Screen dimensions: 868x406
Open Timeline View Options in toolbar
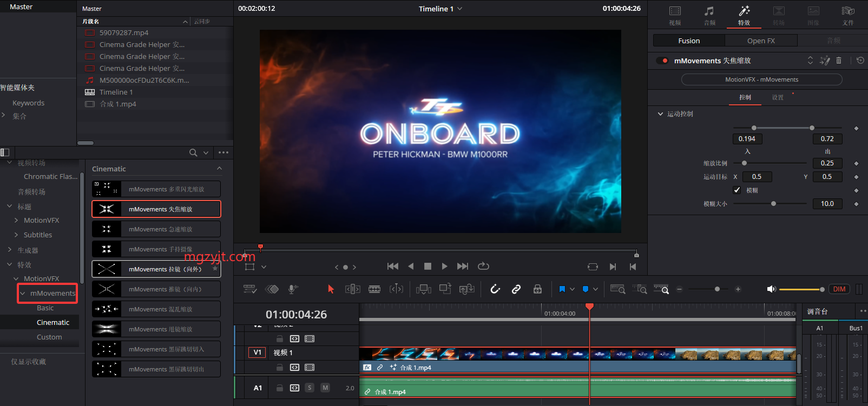click(x=250, y=289)
